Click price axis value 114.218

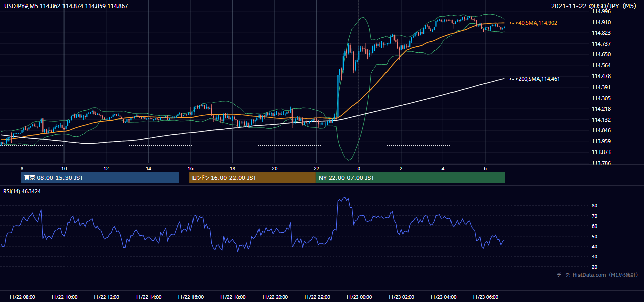point(601,109)
